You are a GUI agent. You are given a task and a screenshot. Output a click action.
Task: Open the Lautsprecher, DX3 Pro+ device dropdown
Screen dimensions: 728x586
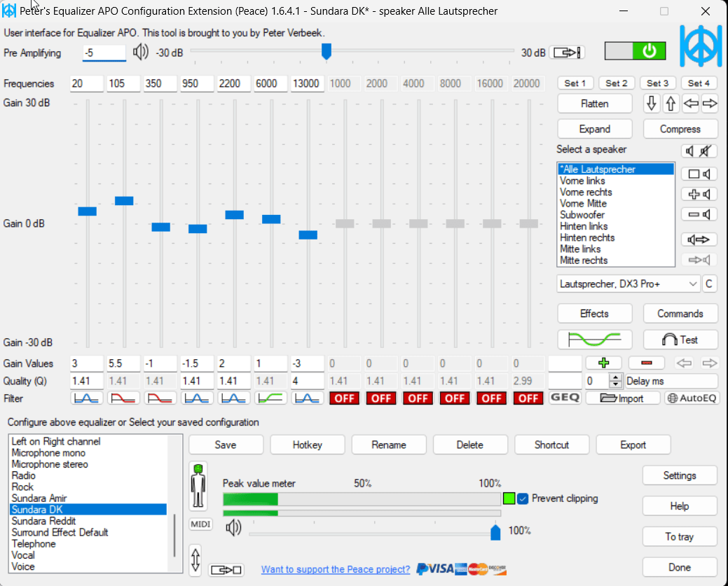point(629,284)
